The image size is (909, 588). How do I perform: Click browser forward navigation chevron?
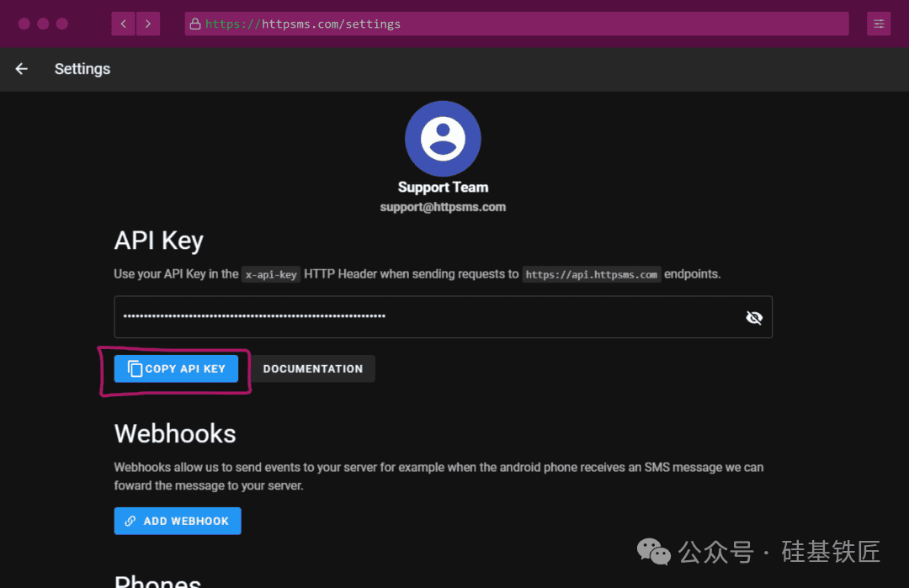pos(148,24)
